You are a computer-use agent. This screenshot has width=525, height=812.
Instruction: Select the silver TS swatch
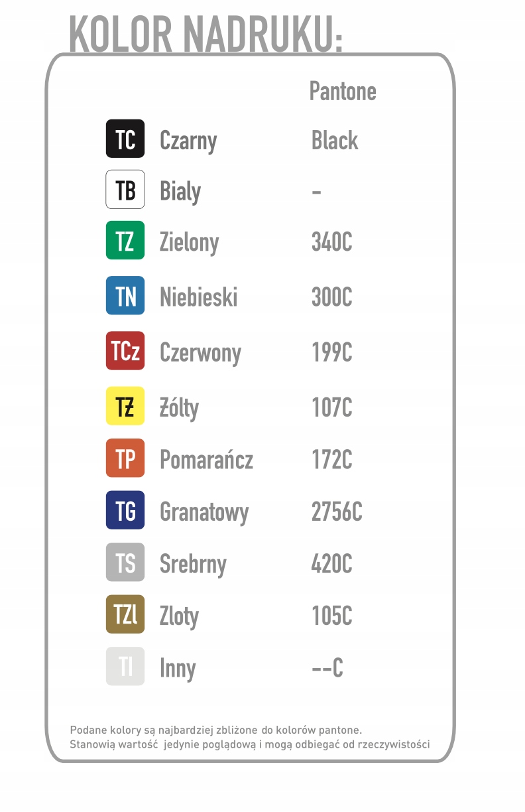click(x=125, y=563)
